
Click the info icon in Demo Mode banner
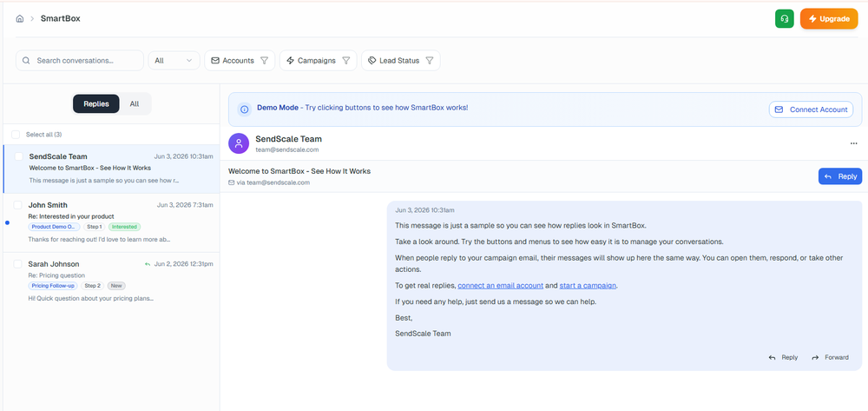(x=244, y=109)
